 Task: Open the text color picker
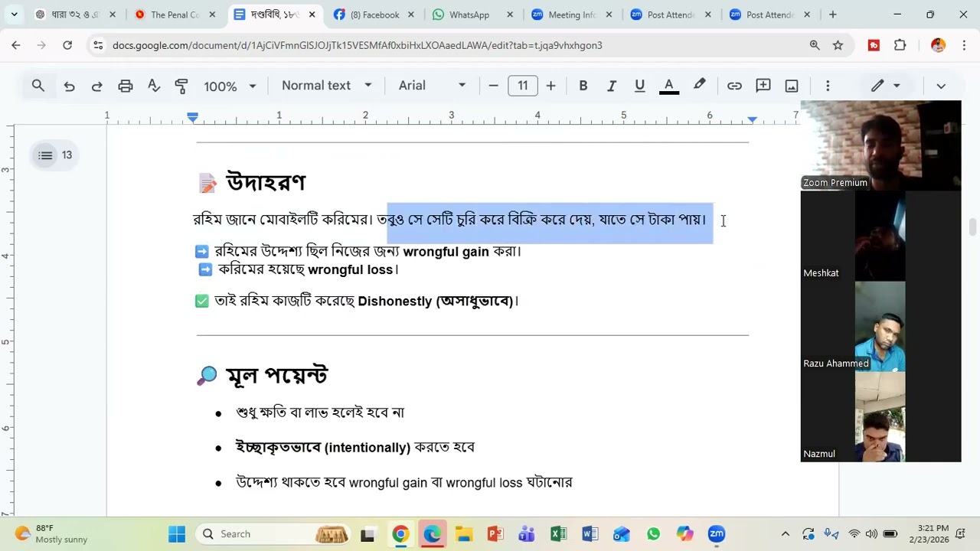(669, 86)
